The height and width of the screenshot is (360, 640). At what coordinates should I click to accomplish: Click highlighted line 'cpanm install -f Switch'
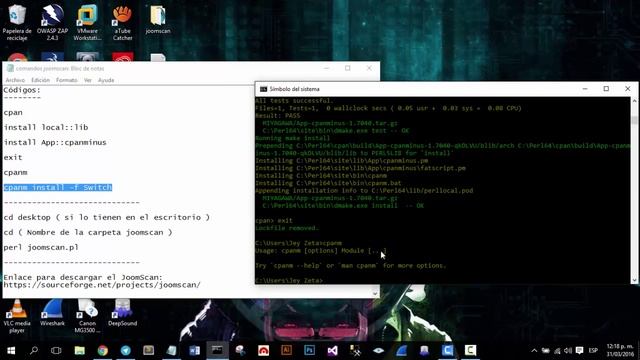(58, 187)
